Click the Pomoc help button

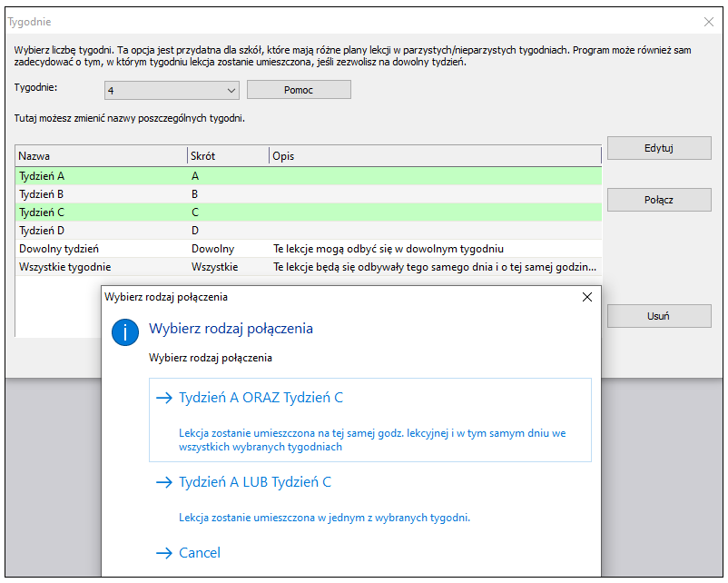pyautogui.click(x=299, y=90)
